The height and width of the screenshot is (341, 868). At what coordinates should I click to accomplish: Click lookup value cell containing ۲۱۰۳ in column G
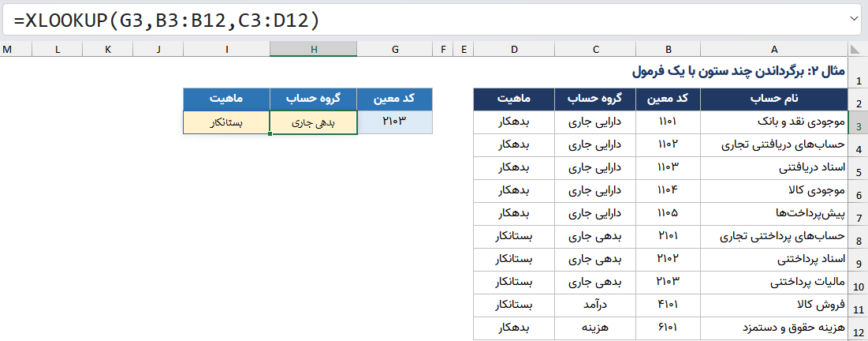click(395, 122)
